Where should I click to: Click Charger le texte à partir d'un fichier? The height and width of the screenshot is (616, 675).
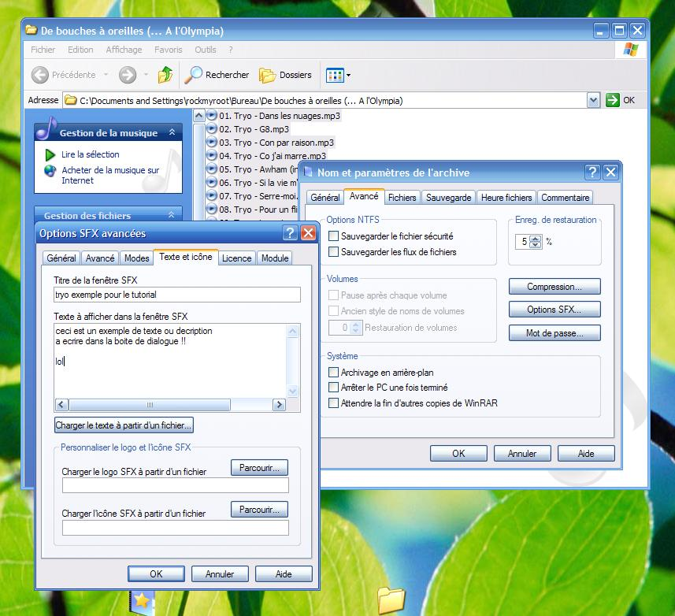pos(124,425)
